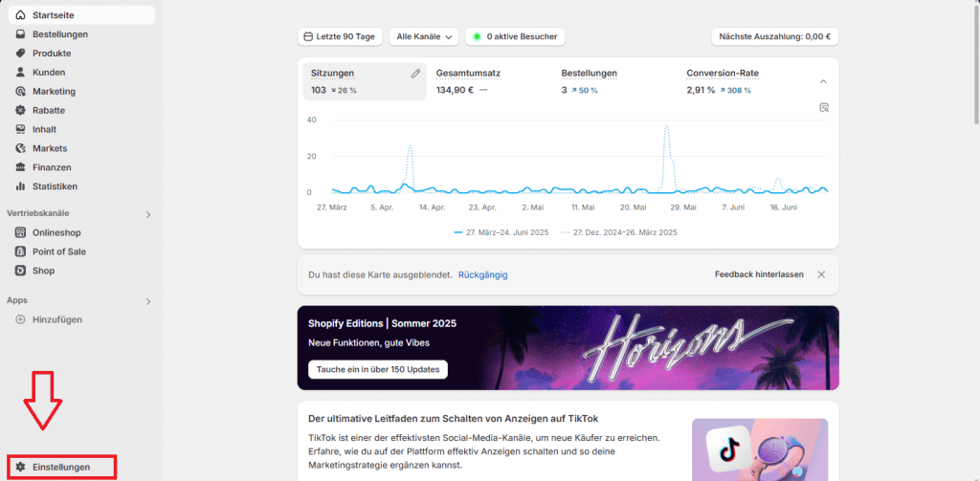
Task: Click the 0 aktive Besucher button
Action: (x=515, y=37)
